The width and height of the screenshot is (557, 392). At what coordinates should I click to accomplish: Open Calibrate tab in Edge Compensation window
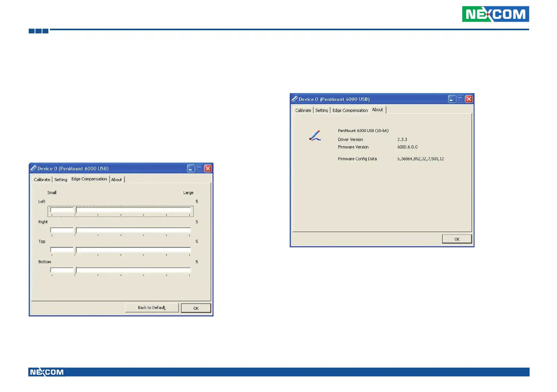tap(42, 180)
